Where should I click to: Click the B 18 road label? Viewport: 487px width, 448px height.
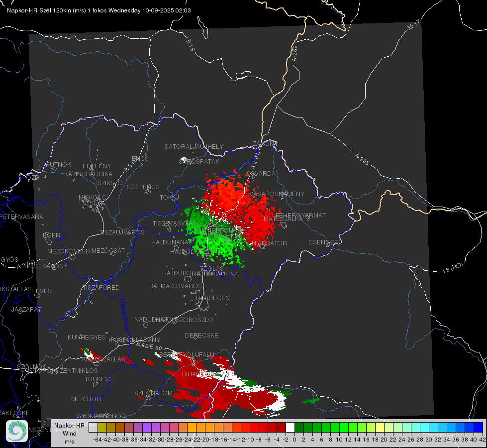coord(191,45)
